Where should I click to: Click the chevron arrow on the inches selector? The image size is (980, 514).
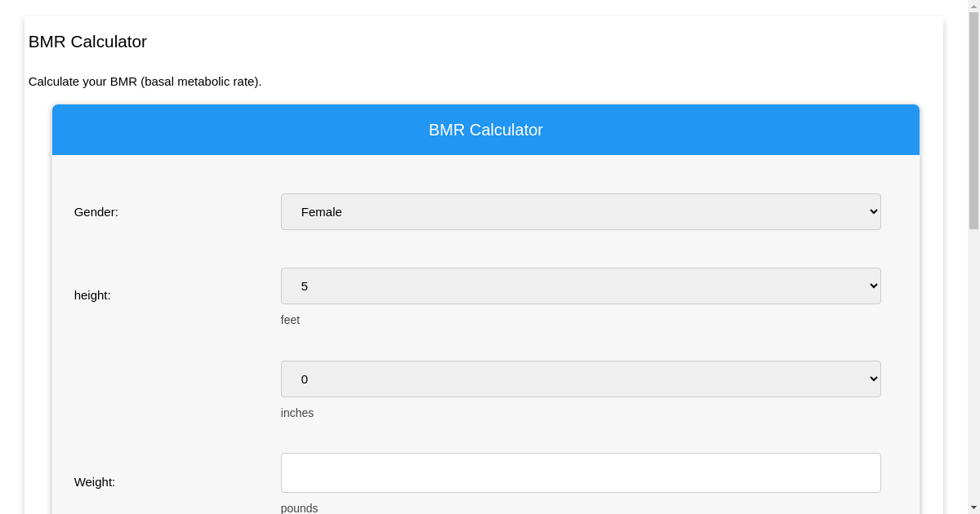pos(870,379)
